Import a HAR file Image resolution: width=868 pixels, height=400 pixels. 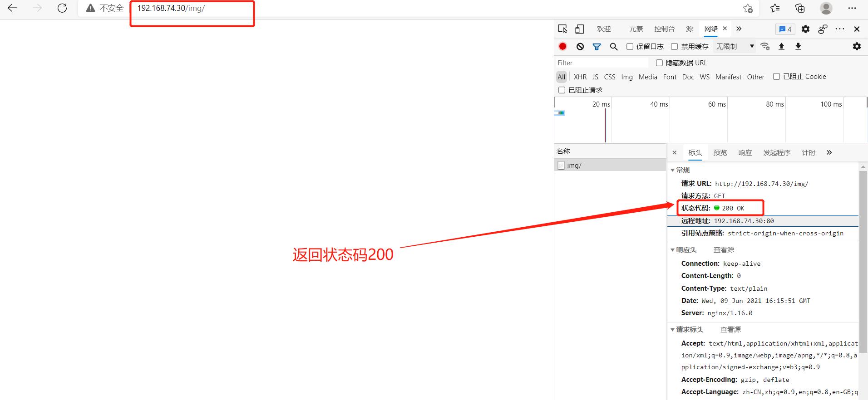pyautogui.click(x=782, y=46)
